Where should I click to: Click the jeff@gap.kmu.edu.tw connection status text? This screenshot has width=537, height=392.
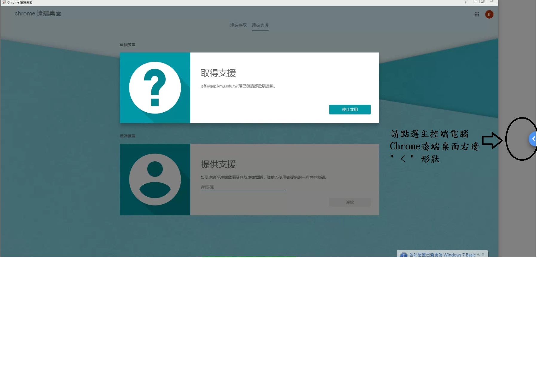click(238, 86)
